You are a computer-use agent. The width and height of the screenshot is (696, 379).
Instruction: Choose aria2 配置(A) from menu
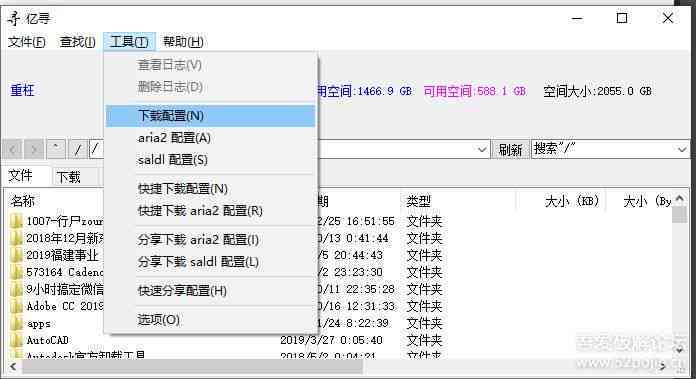click(210, 138)
